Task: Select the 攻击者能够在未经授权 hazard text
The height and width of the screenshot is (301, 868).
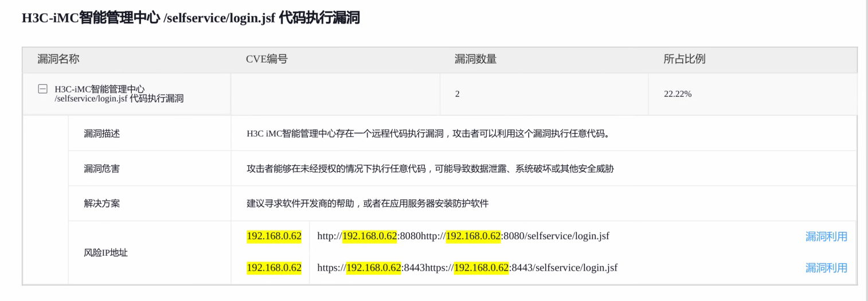Action: coord(431,169)
